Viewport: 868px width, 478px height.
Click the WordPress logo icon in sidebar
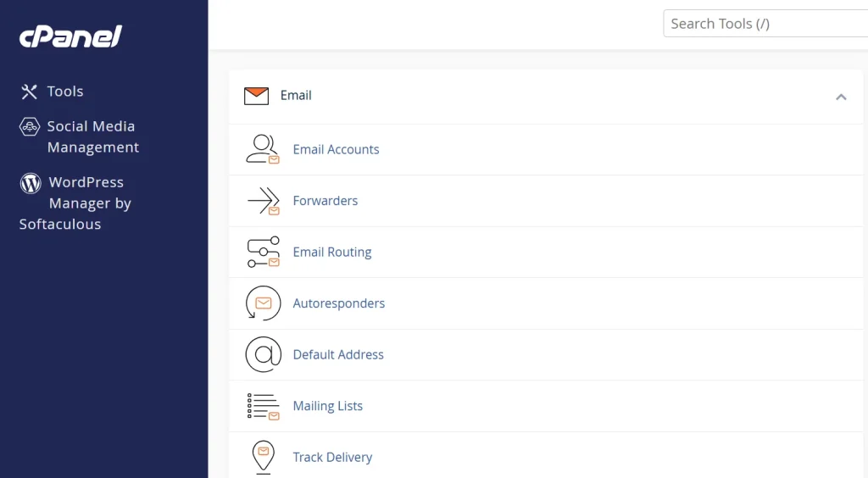31,182
